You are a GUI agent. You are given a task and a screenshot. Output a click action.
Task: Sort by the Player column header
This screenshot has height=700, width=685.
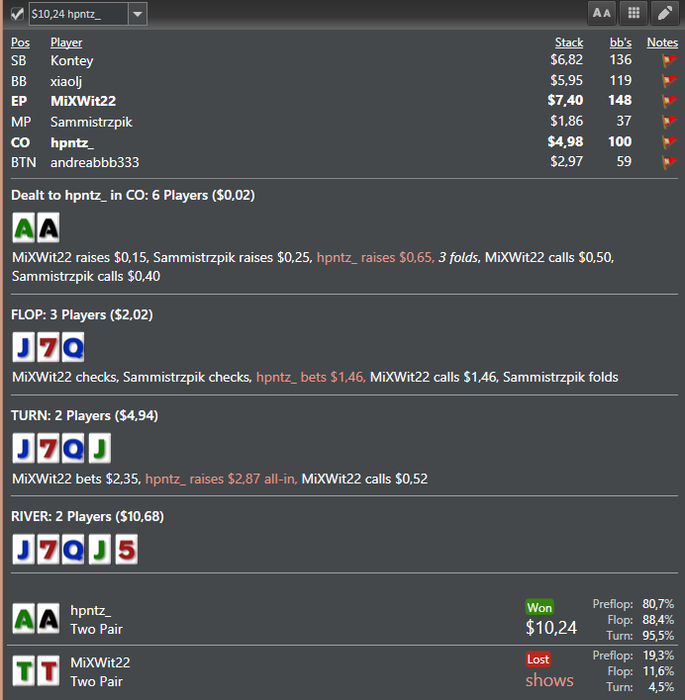coord(66,42)
